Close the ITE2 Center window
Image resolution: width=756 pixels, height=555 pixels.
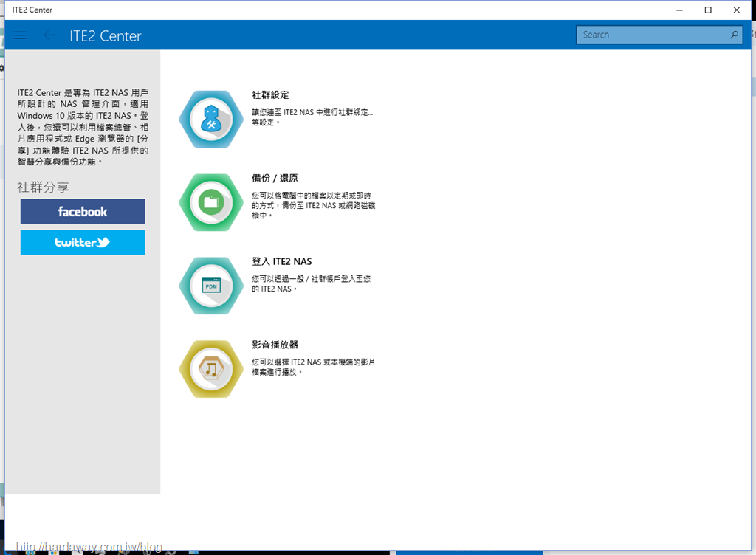pyautogui.click(x=736, y=10)
